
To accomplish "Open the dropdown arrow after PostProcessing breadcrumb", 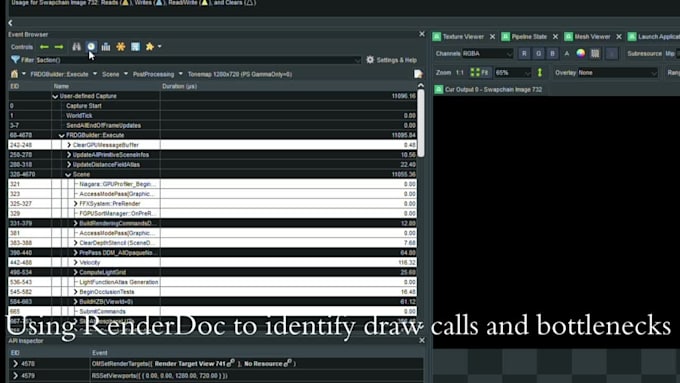I will 180,74.
